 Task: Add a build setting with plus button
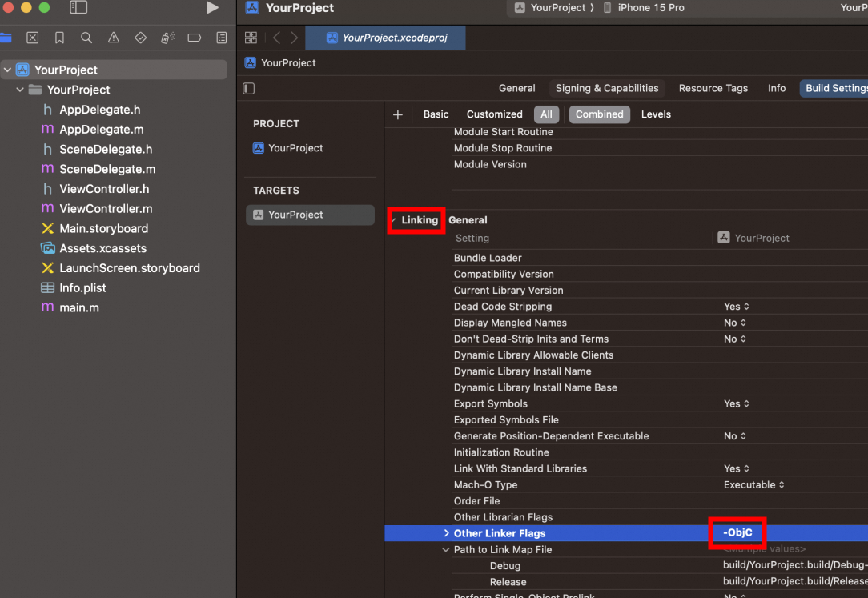click(x=397, y=114)
